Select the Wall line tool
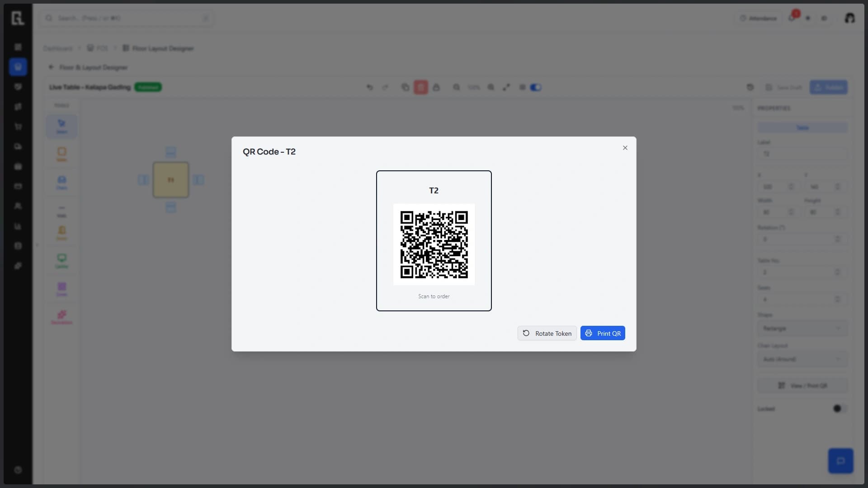This screenshot has height=488, width=868. pos(61,211)
